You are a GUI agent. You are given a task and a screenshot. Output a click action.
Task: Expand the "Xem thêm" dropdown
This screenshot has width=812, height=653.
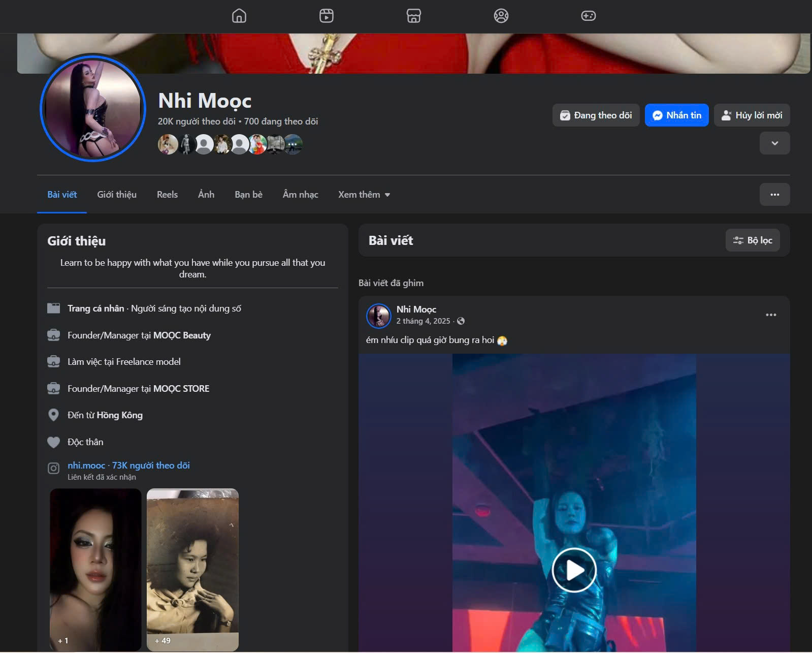coord(364,195)
